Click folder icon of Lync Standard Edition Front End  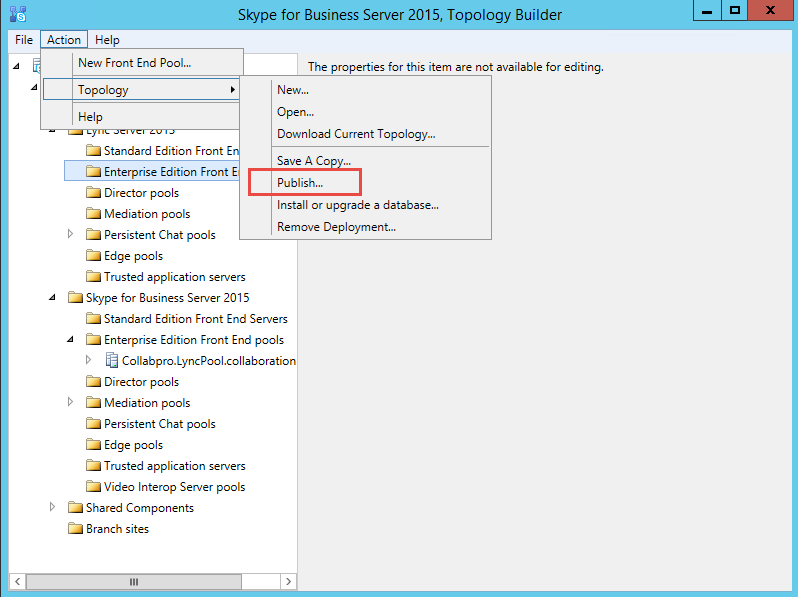coord(93,151)
